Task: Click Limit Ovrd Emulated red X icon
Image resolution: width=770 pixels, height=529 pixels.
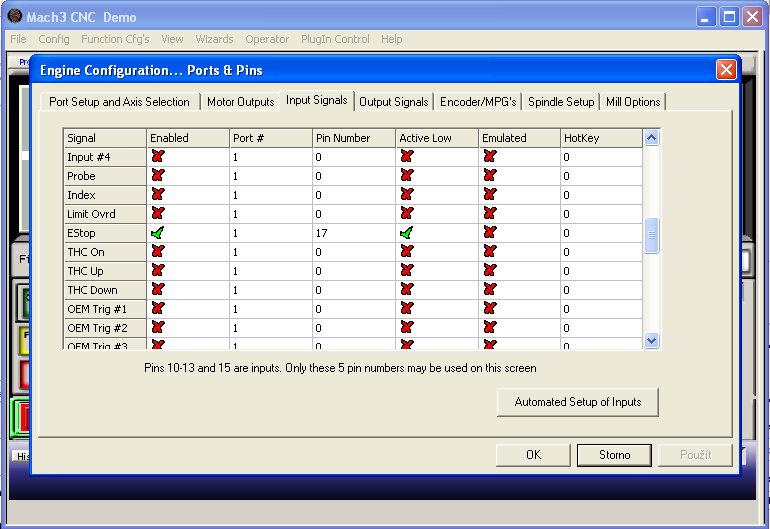Action: (489, 214)
